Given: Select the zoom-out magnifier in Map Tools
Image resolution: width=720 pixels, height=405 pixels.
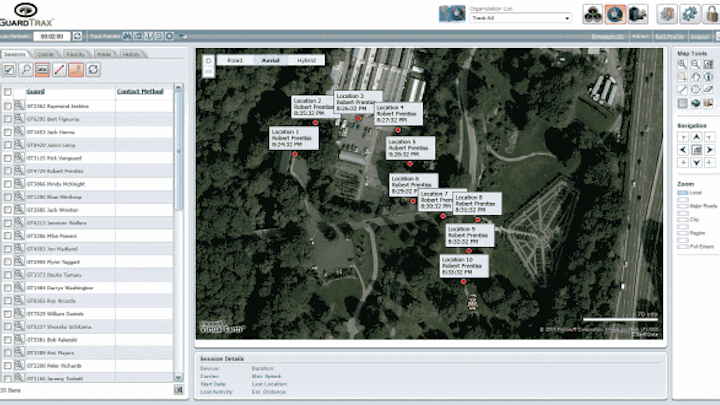Looking at the screenshot, I should pos(696,65).
